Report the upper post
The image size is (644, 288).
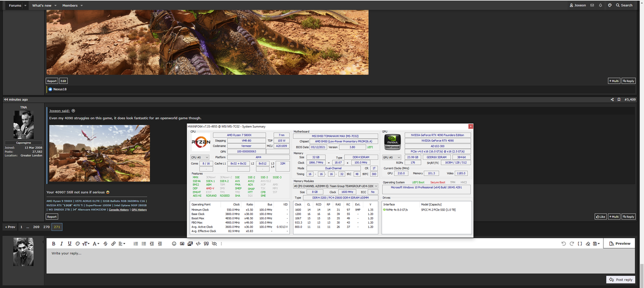point(52,80)
